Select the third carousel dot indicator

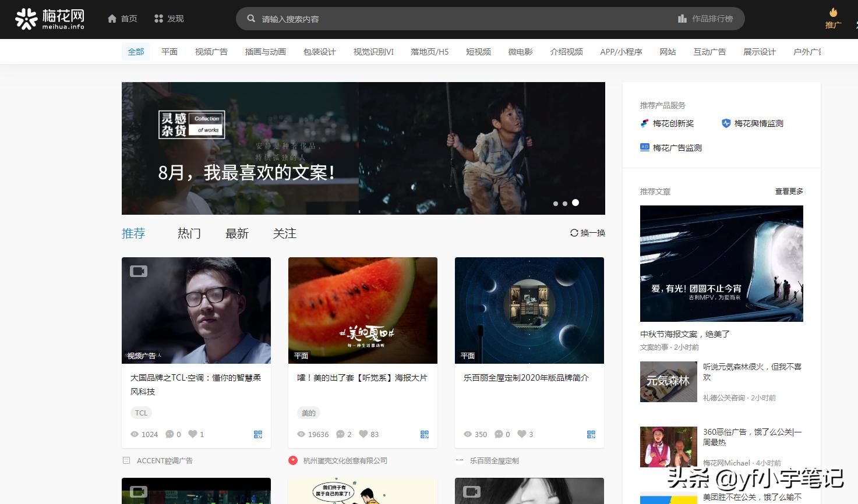575,203
